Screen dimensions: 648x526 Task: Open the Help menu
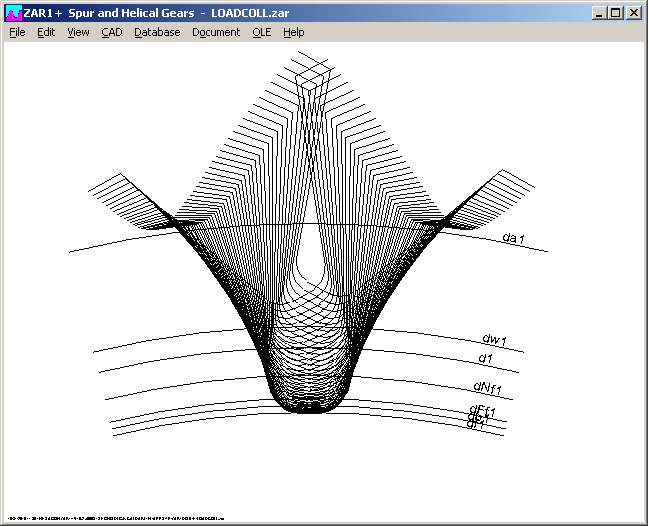click(293, 32)
